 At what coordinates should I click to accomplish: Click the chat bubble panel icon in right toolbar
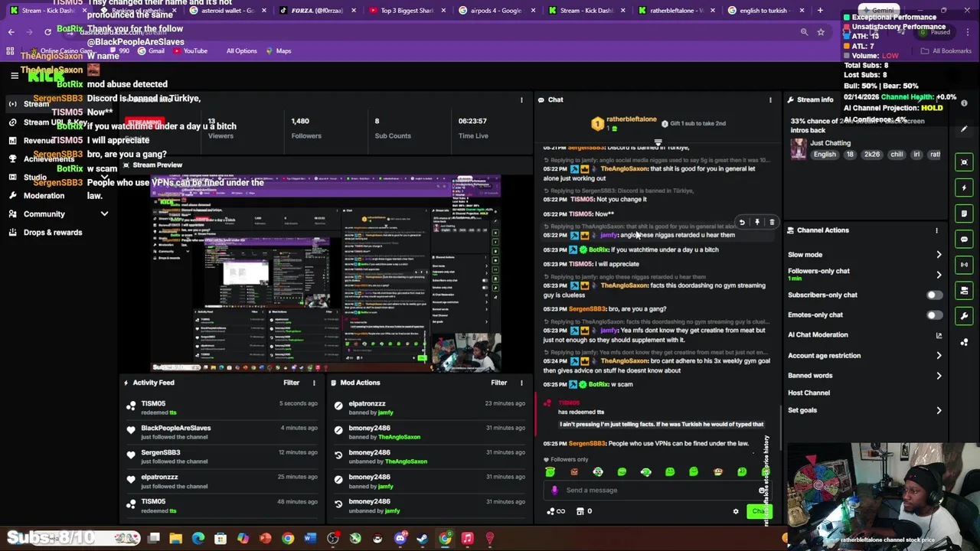(x=964, y=240)
